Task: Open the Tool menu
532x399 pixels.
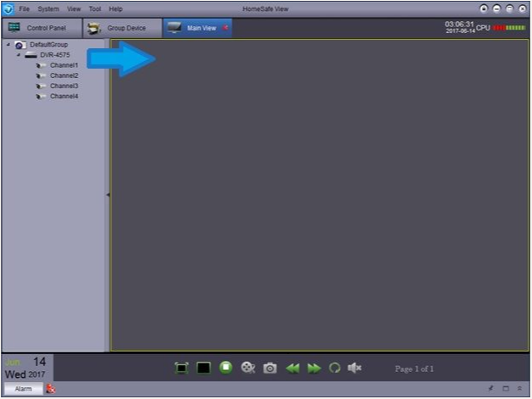Action: [x=95, y=8]
